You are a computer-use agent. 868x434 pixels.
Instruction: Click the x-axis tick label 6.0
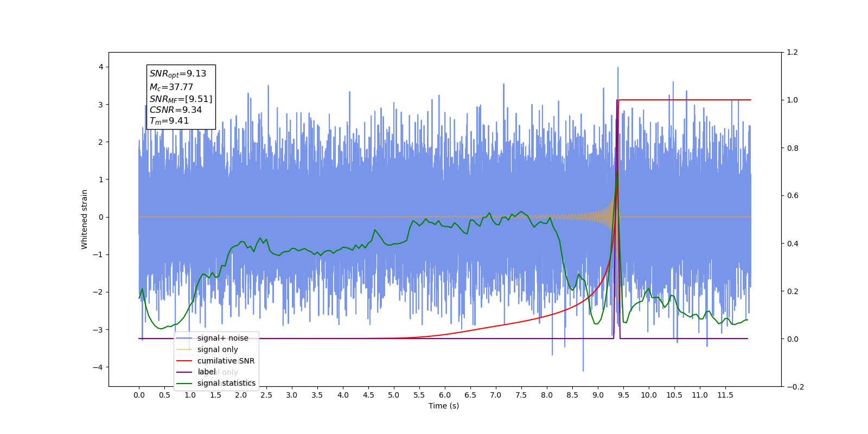445,395
